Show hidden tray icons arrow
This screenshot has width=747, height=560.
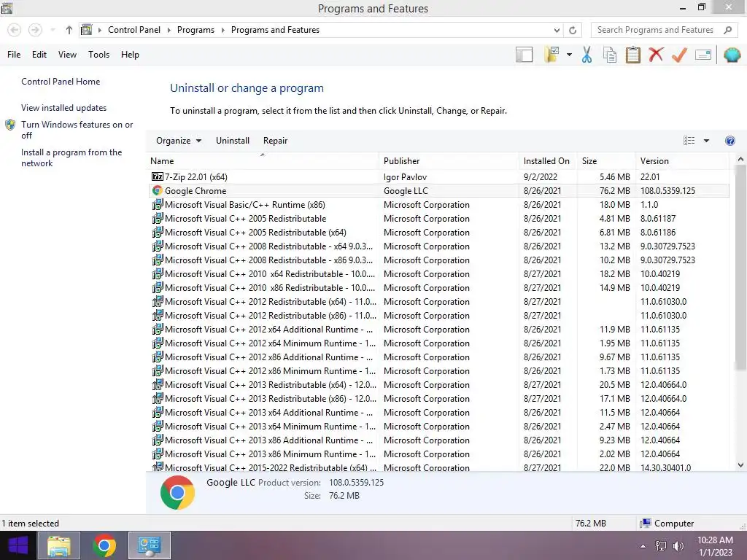pyautogui.click(x=643, y=545)
